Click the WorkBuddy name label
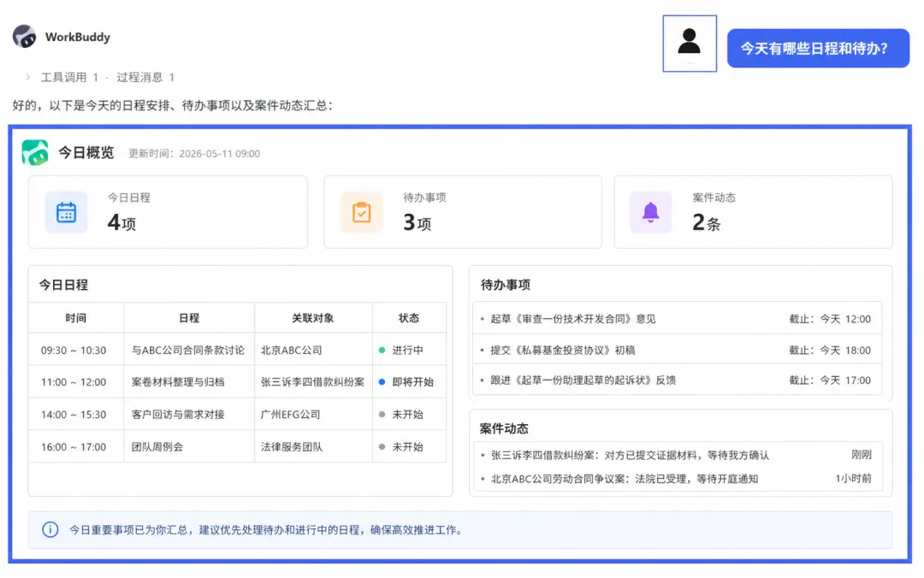 (78, 37)
